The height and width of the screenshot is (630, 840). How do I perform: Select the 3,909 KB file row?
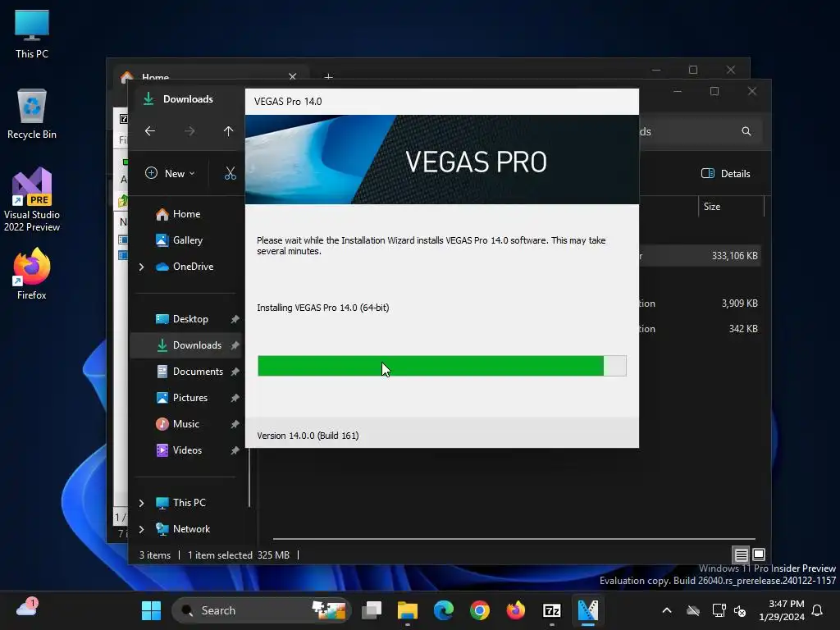[700, 304]
